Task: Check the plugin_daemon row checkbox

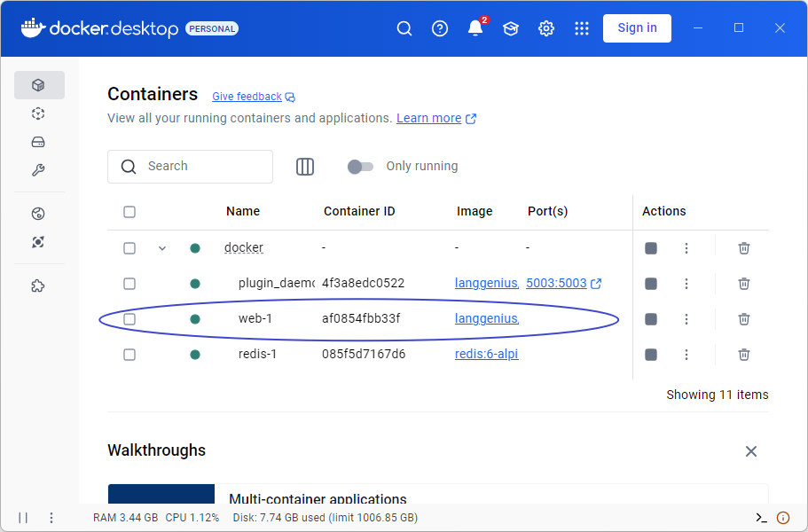Action: pos(129,284)
